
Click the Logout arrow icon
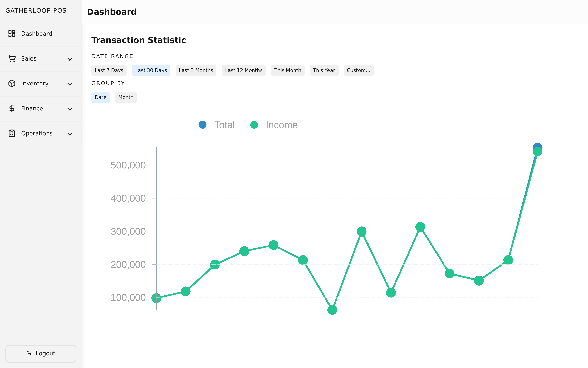click(29, 354)
